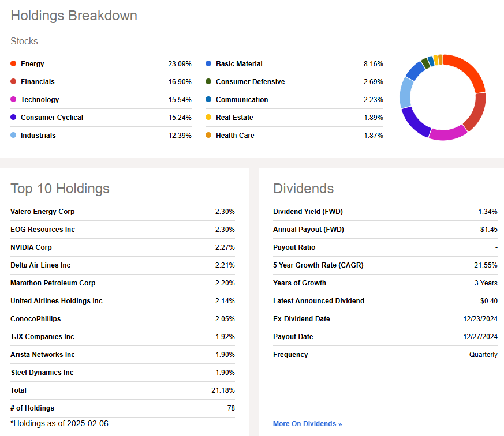The width and height of the screenshot is (504, 436).
Task: Select the Dividend Yield (FWD) row
Action: [x=308, y=212]
